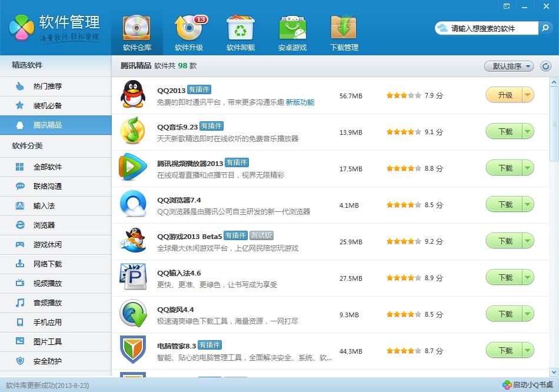This screenshot has height=392, width=559.
Task: Download QQ输入法4.6
Action: coord(504,277)
